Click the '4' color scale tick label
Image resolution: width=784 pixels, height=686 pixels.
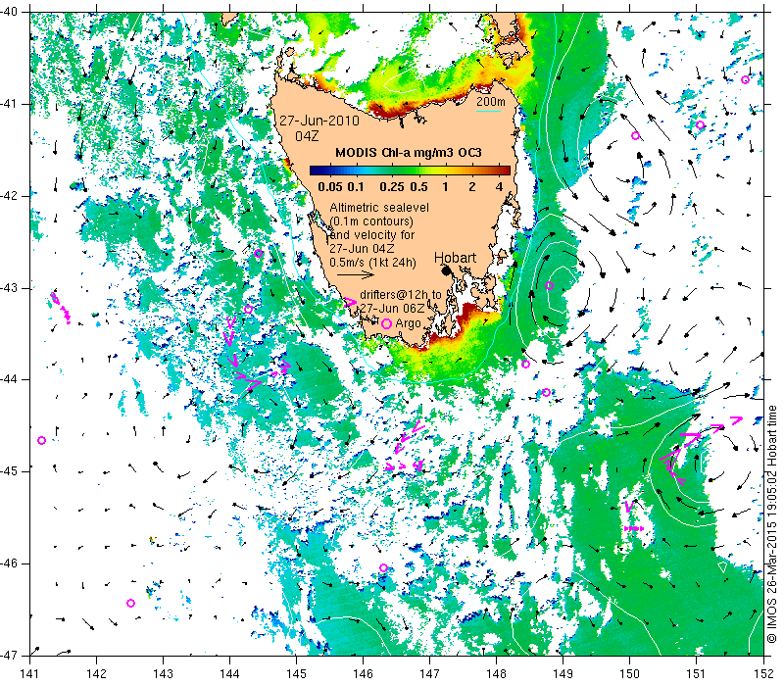(499, 187)
